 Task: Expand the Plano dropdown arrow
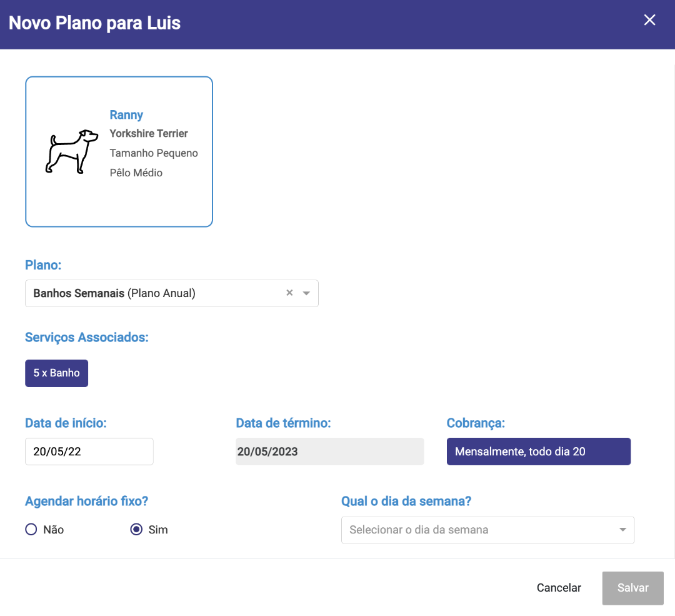tap(306, 293)
